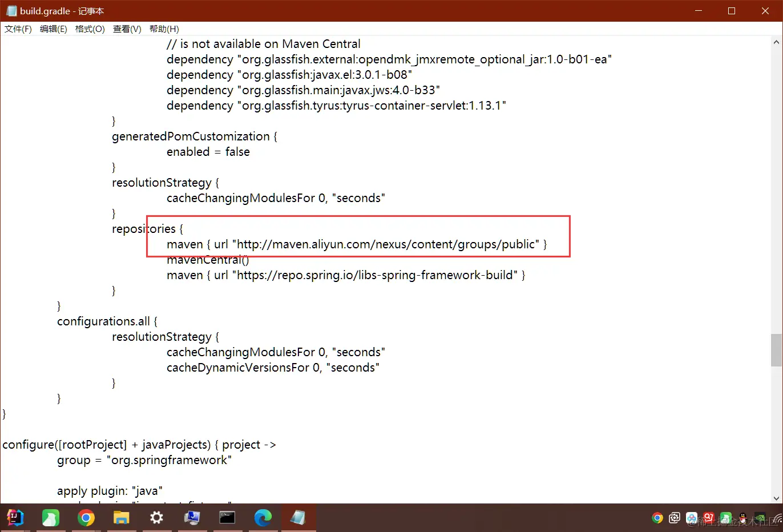
Task: Open the 编辑(E) menu
Action: click(x=53, y=29)
